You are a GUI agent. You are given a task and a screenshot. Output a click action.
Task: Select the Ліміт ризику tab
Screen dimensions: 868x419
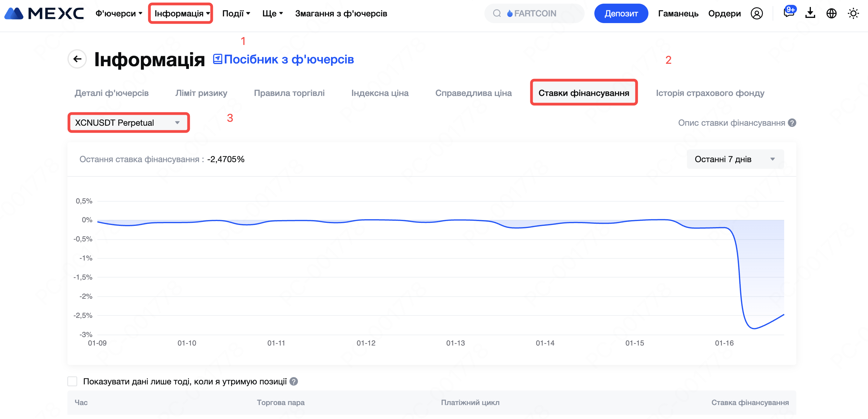(201, 93)
